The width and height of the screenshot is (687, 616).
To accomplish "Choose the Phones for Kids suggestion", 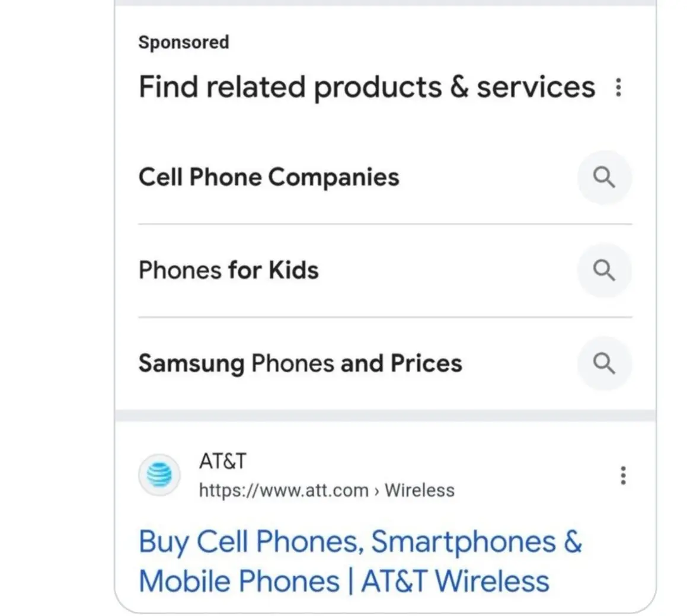I will click(x=228, y=270).
